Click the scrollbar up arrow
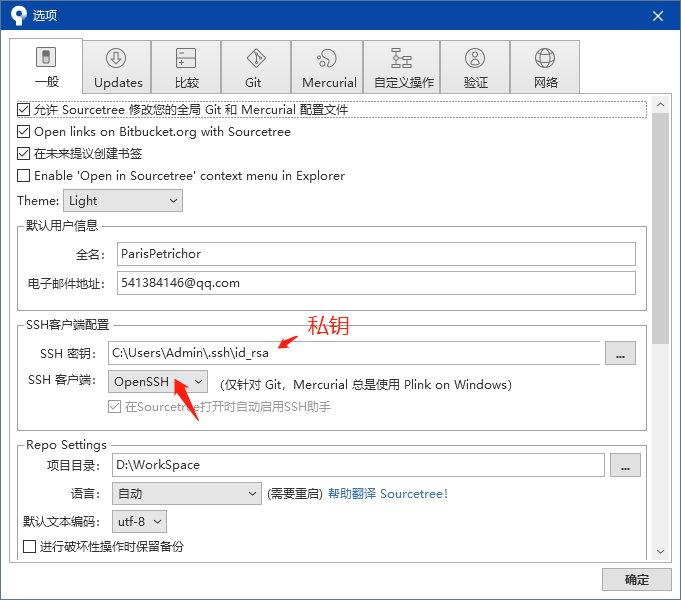Screen dimensions: 681x600 coord(660,104)
